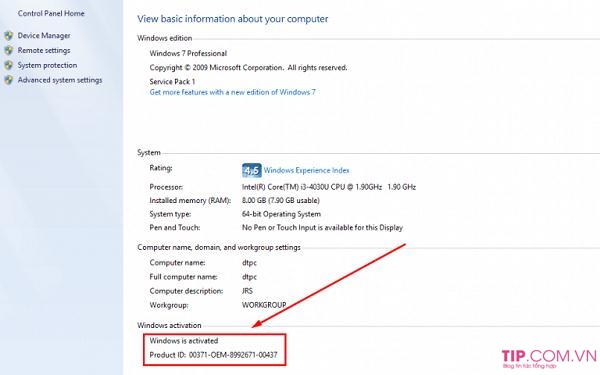Open System protection link
Screen dimensions: 600x375
[47, 65]
